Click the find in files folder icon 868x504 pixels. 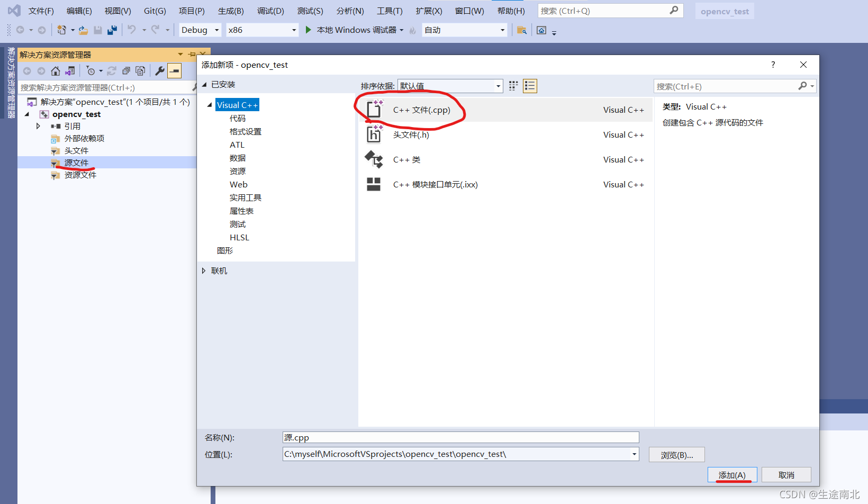(x=521, y=30)
